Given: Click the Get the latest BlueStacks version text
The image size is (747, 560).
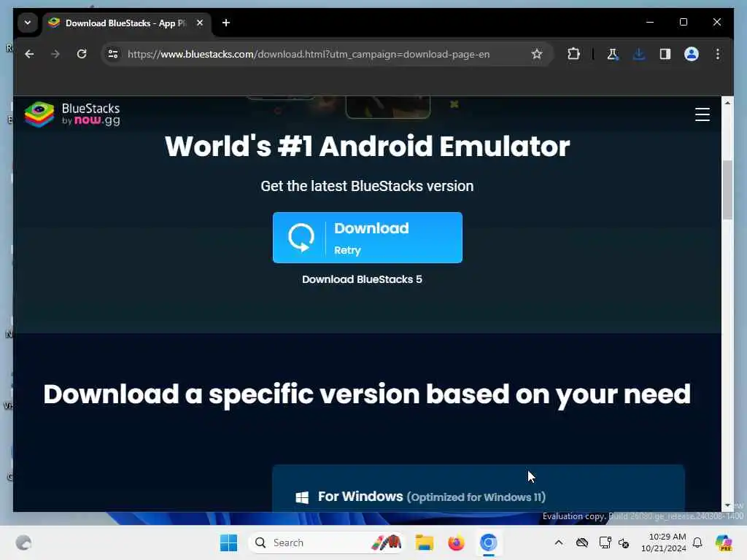Looking at the screenshot, I should [367, 186].
